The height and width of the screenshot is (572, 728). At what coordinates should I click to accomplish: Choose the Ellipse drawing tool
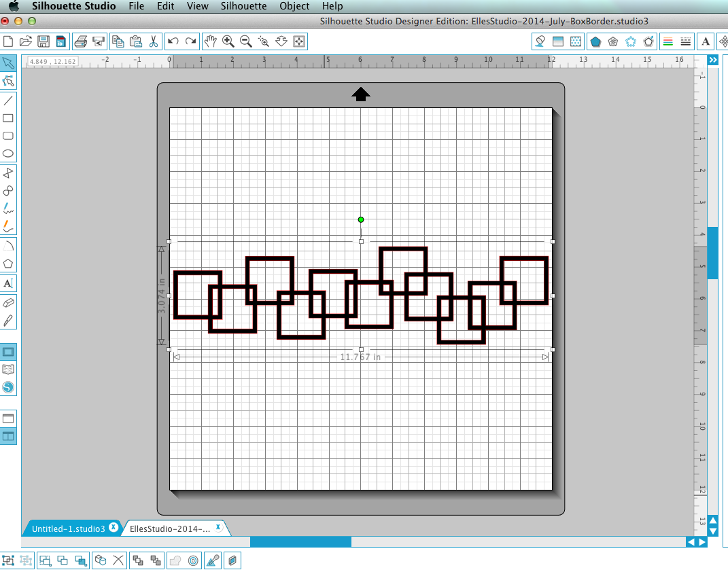point(8,154)
